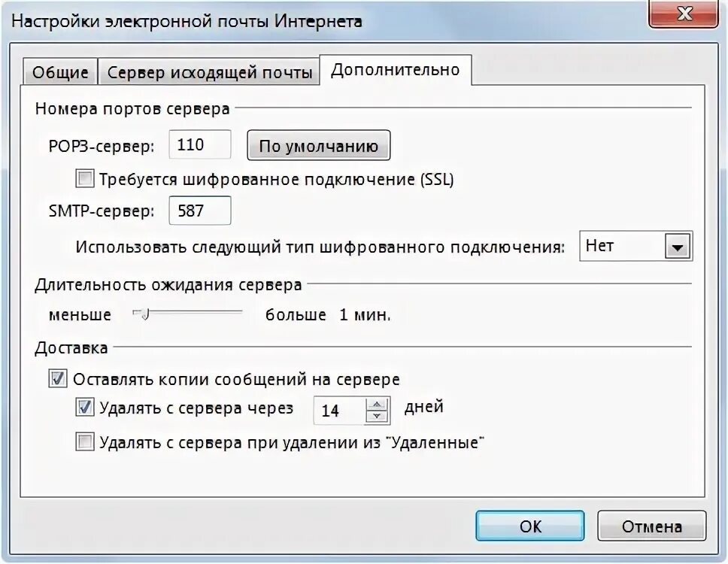
Task: Uncheck 'Оставлять копии сообщений на сервере'
Action: tap(58, 379)
